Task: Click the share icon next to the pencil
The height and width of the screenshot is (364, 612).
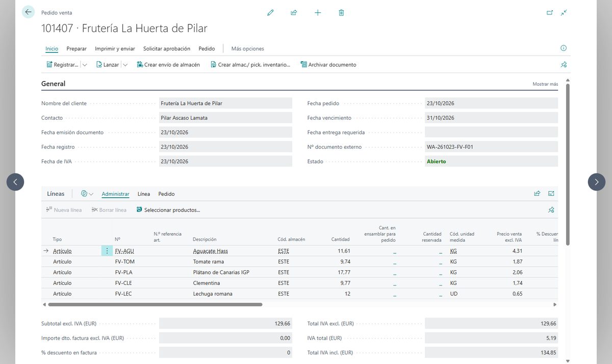Action: pyautogui.click(x=294, y=13)
